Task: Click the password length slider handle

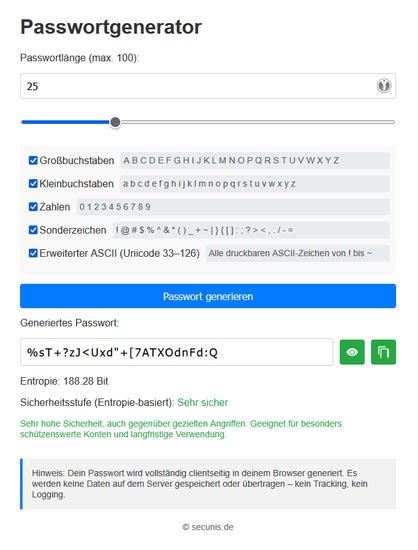Action: click(x=115, y=122)
